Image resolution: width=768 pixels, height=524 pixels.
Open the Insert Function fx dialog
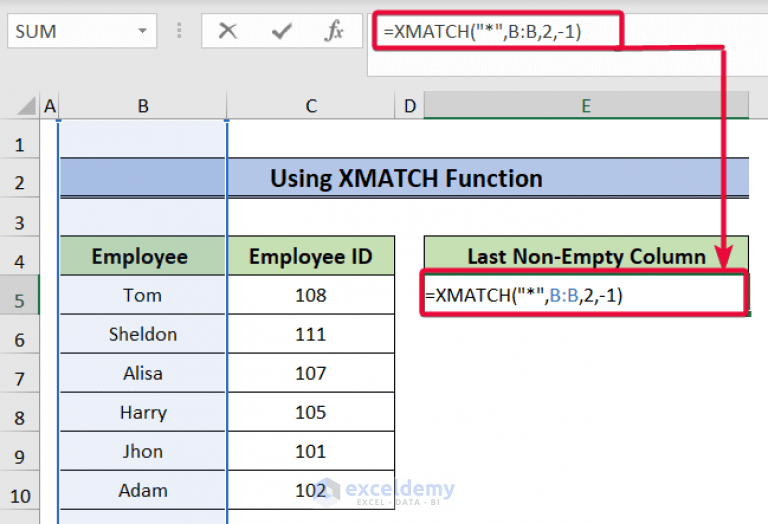pos(334,31)
